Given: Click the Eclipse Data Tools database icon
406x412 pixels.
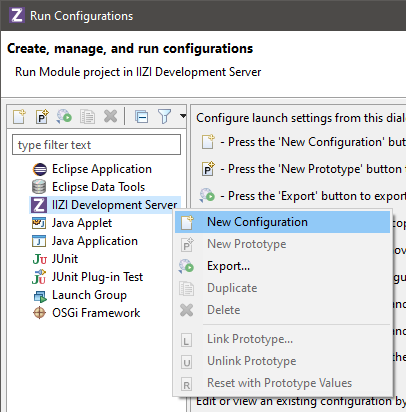Looking at the screenshot, I should [x=39, y=187].
